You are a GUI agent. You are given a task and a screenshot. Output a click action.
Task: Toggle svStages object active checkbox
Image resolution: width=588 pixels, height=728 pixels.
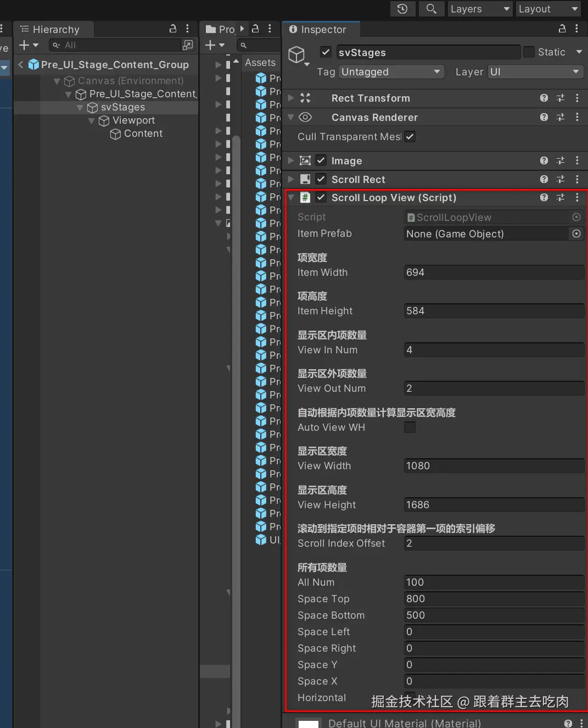(326, 52)
